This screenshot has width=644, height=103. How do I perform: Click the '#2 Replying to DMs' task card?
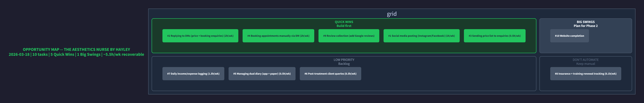[x=200, y=36]
